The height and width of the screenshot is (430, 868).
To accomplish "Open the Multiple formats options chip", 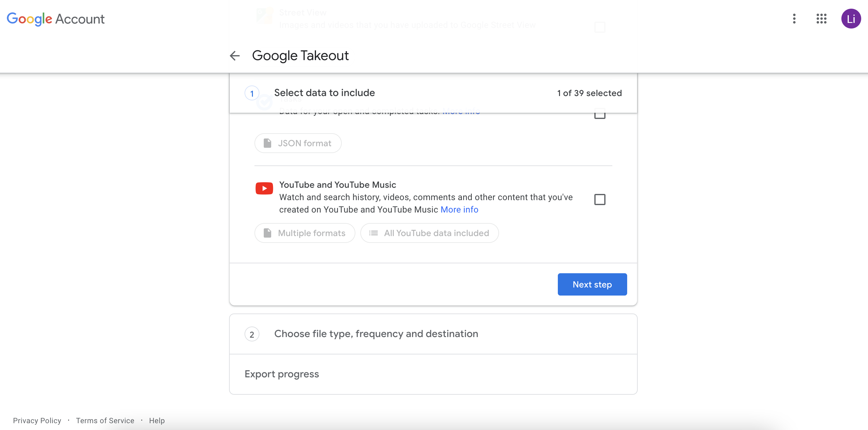I will coord(305,233).
